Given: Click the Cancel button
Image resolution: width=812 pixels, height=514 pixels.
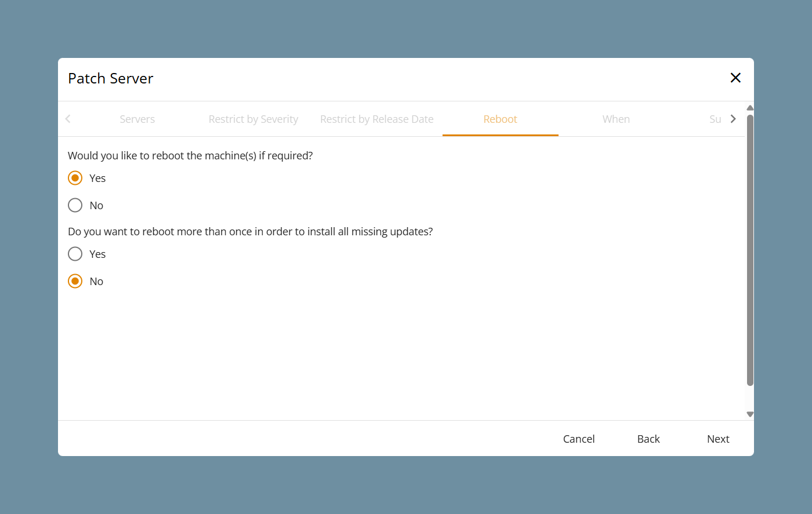Looking at the screenshot, I should coord(579,439).
